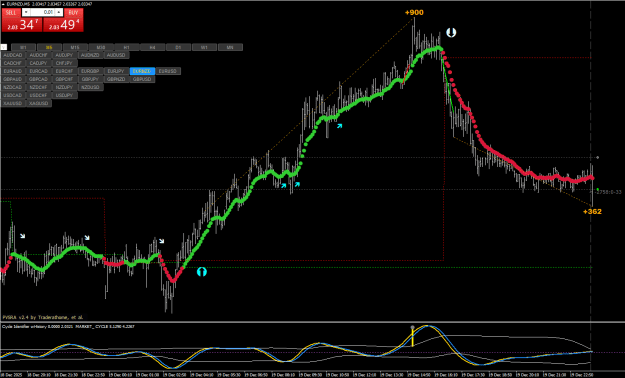The image size is (625, 378).
Task: Switch to the D1 daily timeframe
Action: [x=178, y=47]
